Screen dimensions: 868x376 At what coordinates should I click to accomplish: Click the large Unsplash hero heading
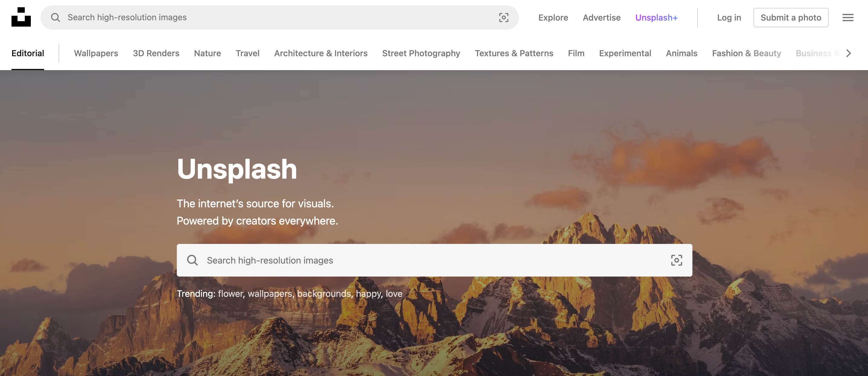(237, 170)
